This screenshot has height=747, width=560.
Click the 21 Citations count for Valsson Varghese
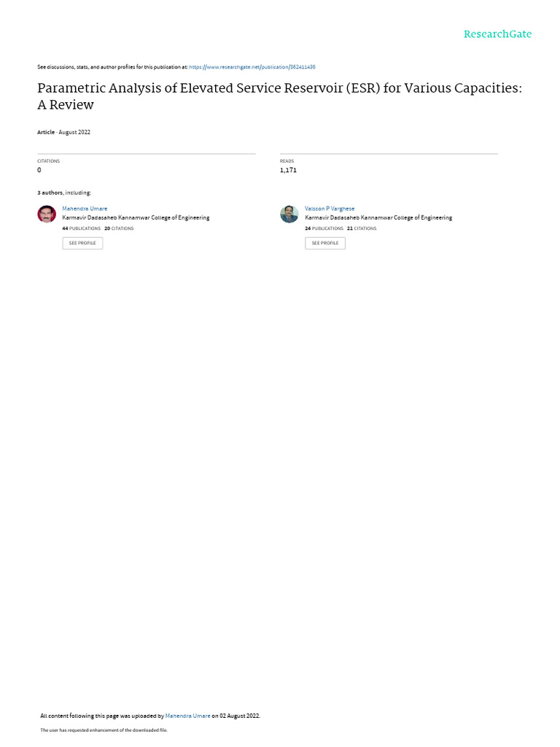click(x=362, y=228)
